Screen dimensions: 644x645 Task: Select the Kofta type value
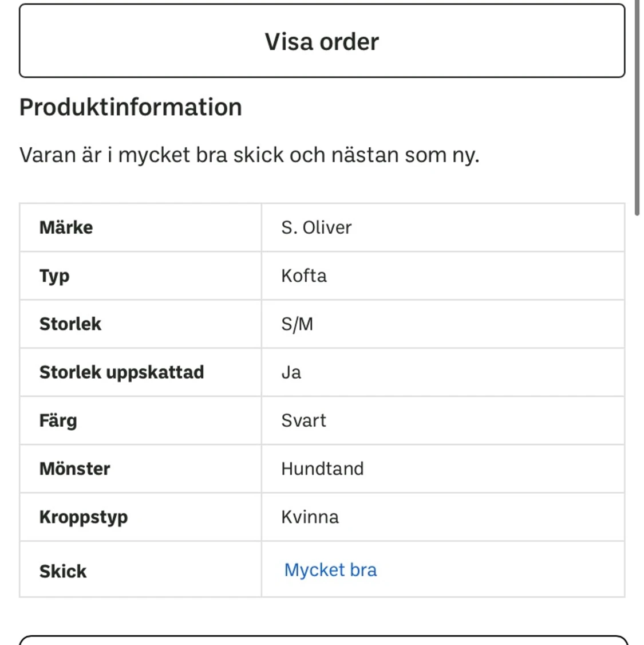click(303, 276)
